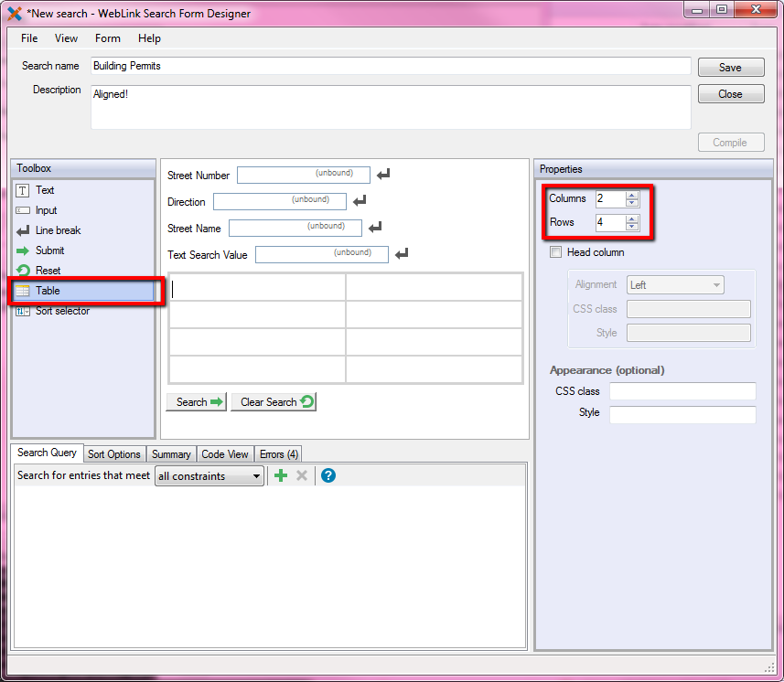Enable the Head column checkbox
Viewport: 784px width, 682px height.
pyautogui.click(x=555, y=252)
